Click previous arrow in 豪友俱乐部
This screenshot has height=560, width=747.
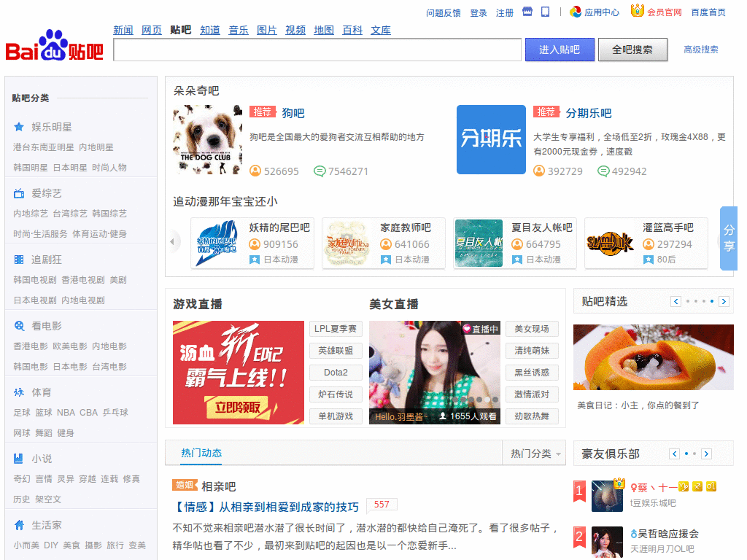coord(674,454)
